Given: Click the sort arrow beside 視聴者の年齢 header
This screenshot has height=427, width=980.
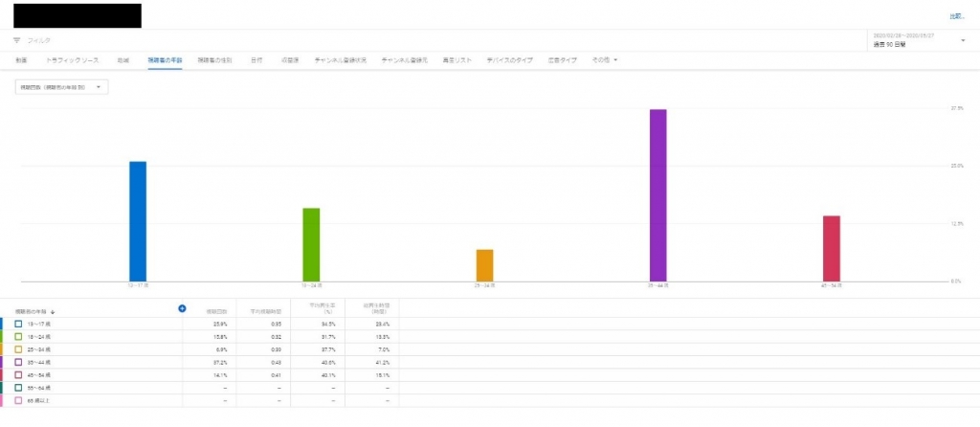Looking at the screenshot, I should (x=54, y=312).
